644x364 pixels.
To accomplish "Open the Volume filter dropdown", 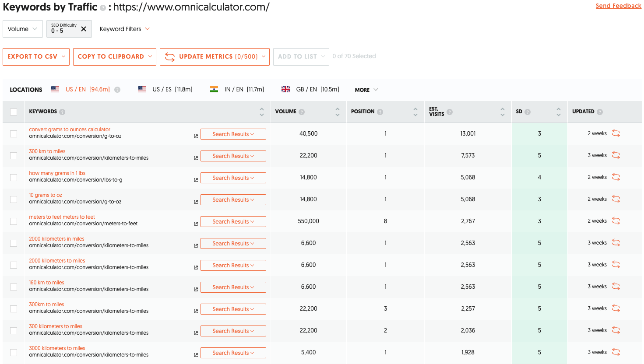I will click(23, 29).
